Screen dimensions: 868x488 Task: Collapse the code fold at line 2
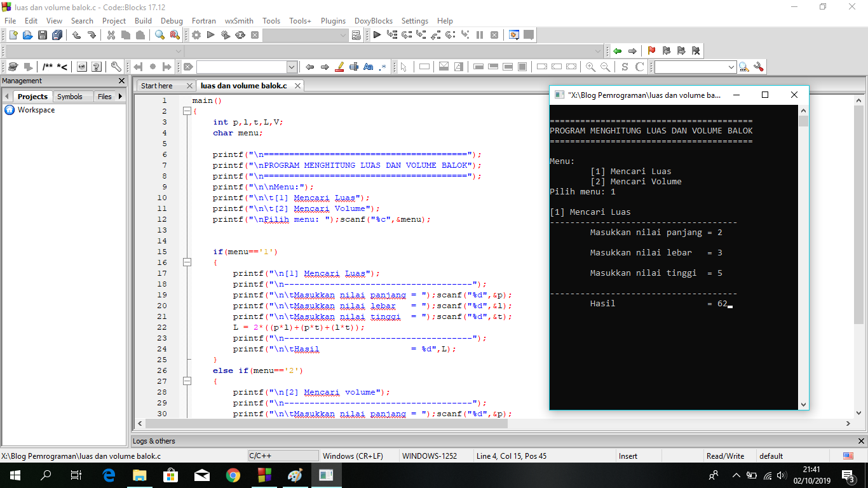187,111
